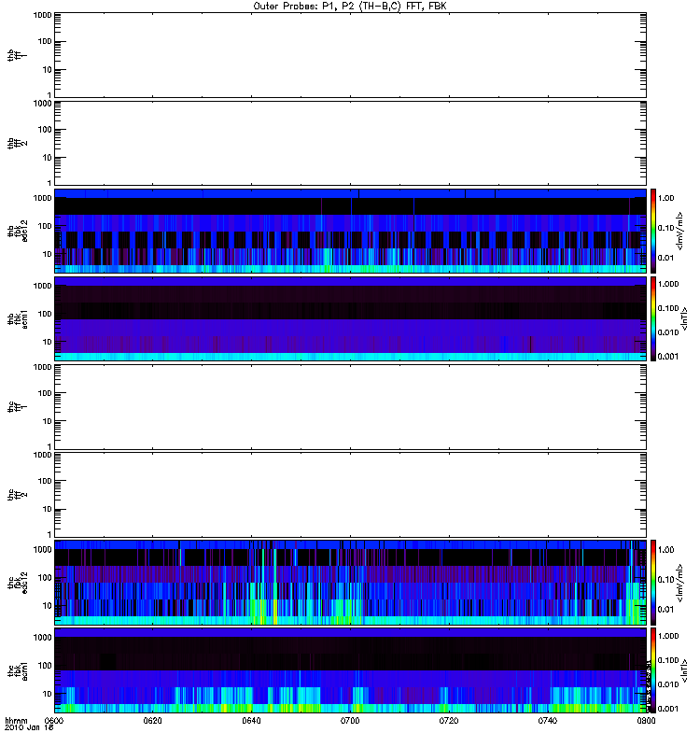Click the 0720 time tick label
This screenshot has height=747, width=700.
tap(449, 721)
